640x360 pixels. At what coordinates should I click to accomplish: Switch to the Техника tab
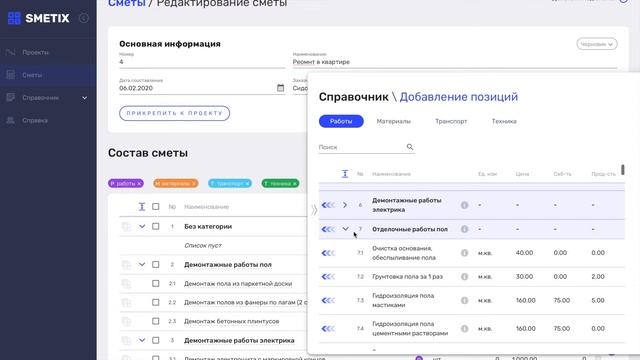tap(504, 121)
